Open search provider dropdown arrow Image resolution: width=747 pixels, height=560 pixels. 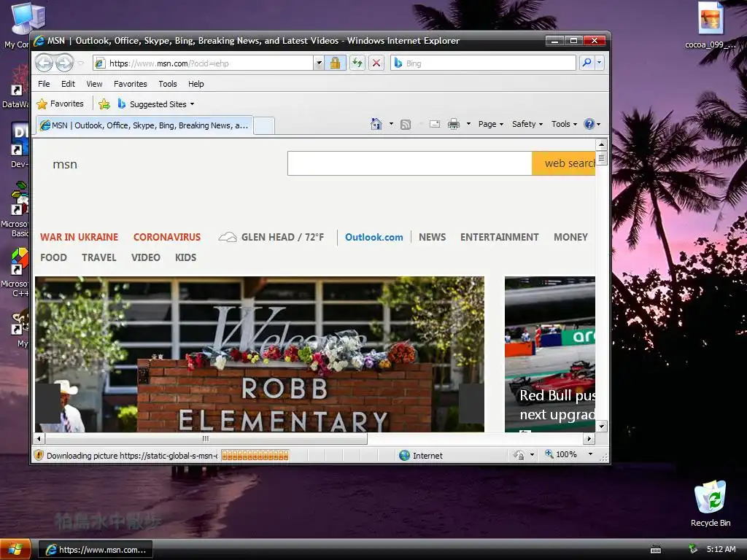pyautogui.click(x=600, y=63)
